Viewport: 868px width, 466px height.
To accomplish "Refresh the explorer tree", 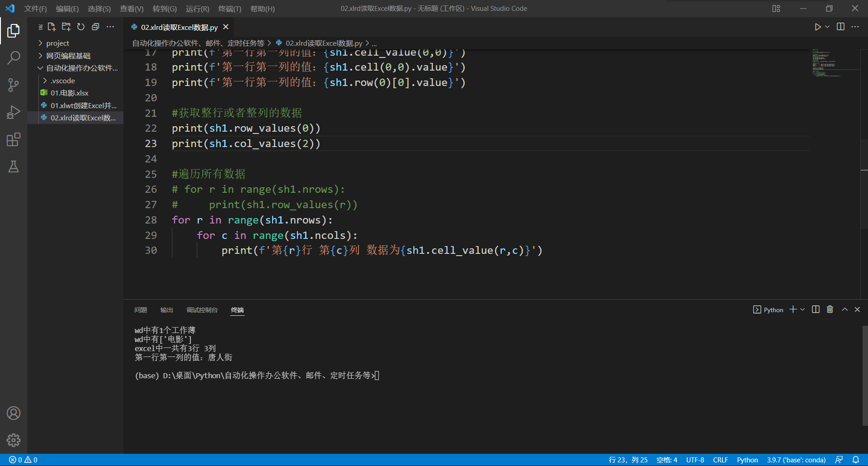I will (x=81, y=27).
